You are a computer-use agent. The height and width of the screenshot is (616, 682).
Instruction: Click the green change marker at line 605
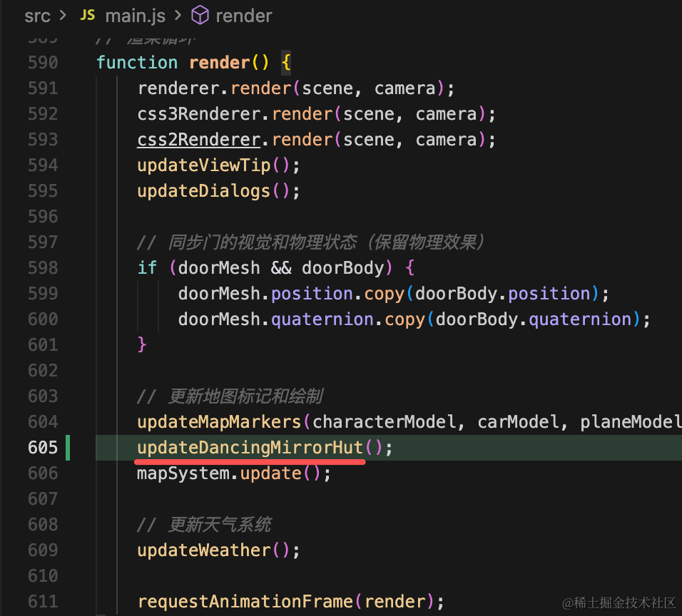pos(68,447)
